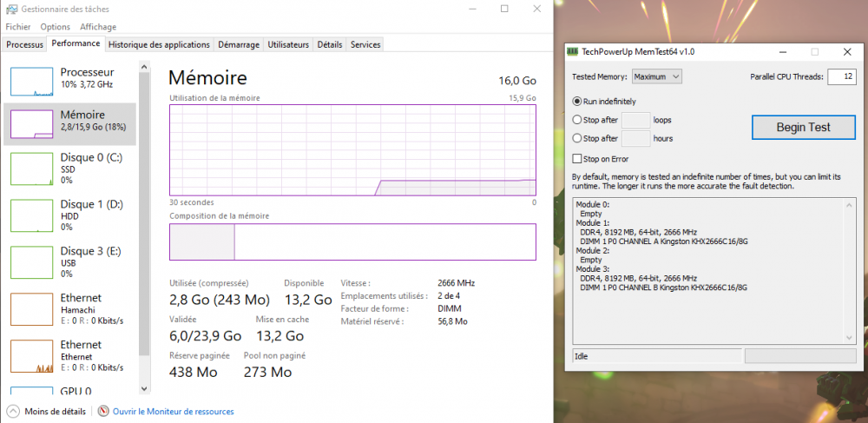Click the Task Manager title bar icon
Screen dimensions: 868x423
(x=9, y=8)
